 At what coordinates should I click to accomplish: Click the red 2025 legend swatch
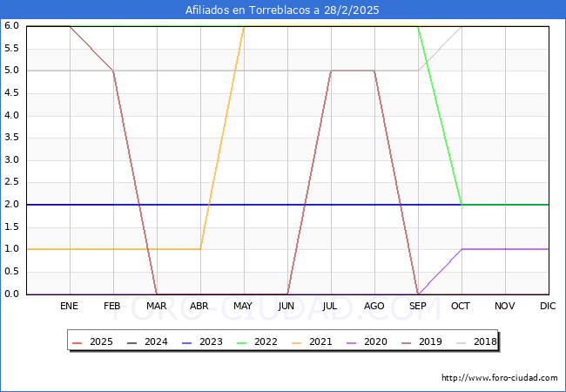[77, 342]
